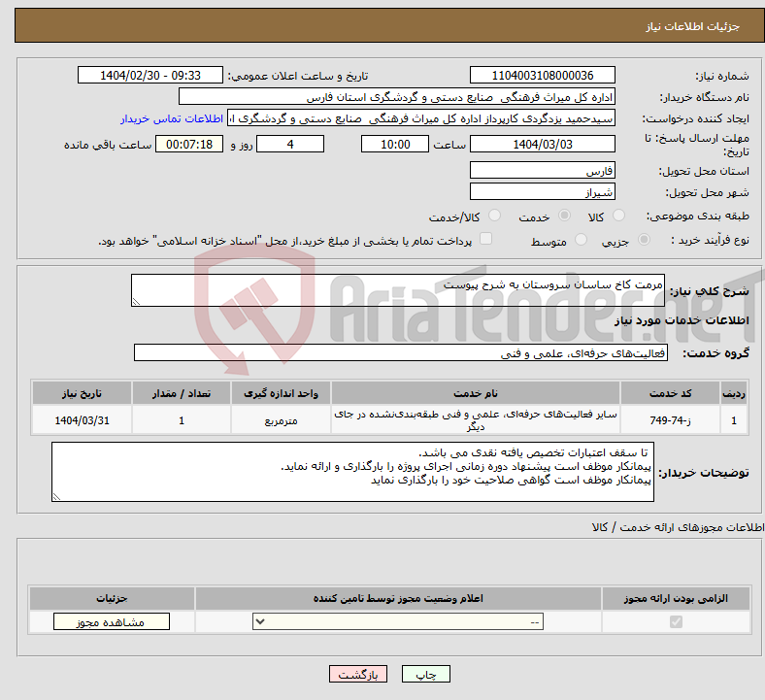
Task: Click the مشاهده مجوز button
Action: pyautogui.click(x=112, y=622)
